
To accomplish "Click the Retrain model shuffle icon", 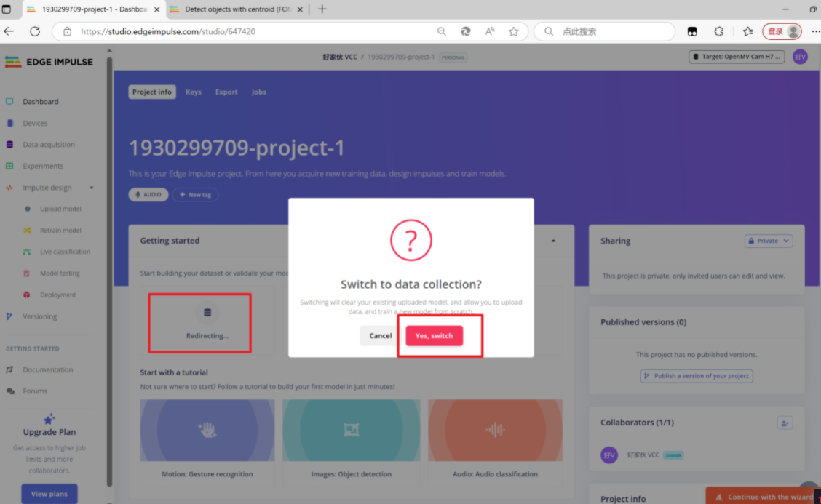I will [x=27, y=231].
